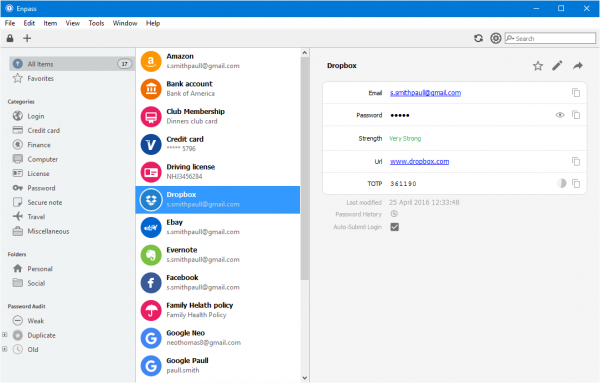
Task: Mark Dropbox as favorite with star icon
Action: (538, 66)
